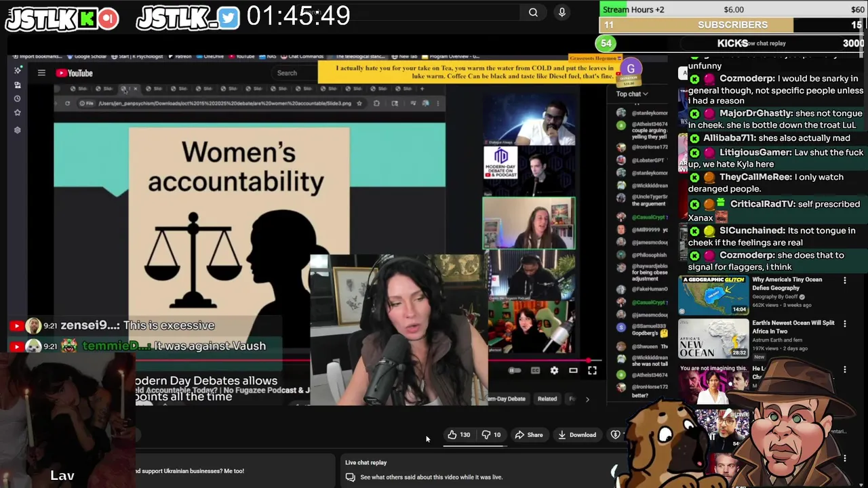Open inner browser three-dot menu

click(x=438, y=103)
